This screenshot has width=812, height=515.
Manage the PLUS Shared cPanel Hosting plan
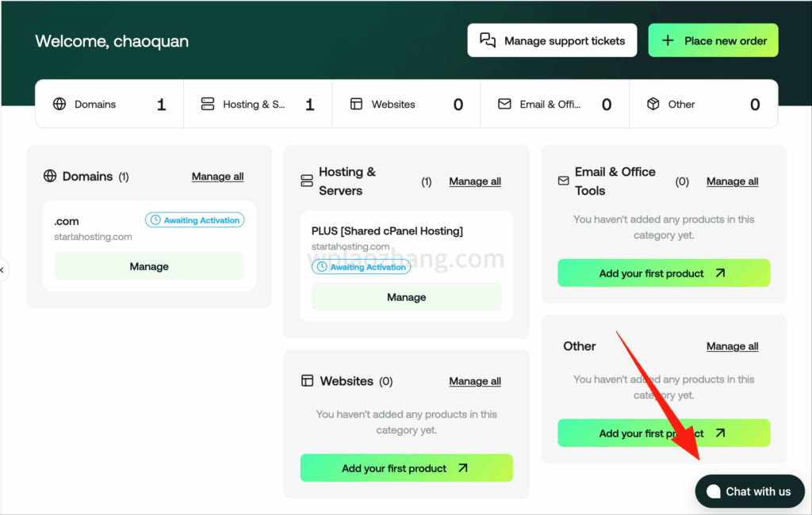406,297
